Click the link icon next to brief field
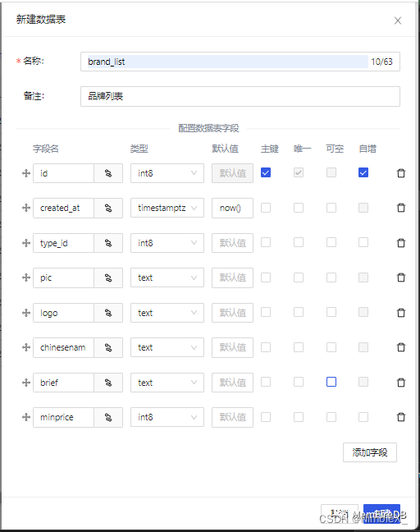This screenshot has width=420, height=532. point(108,383)
